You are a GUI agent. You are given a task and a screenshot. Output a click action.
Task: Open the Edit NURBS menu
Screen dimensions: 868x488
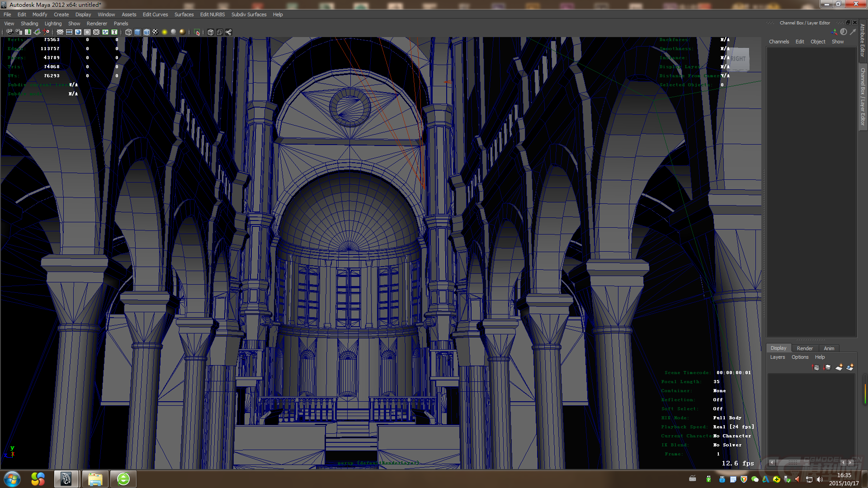212,14
